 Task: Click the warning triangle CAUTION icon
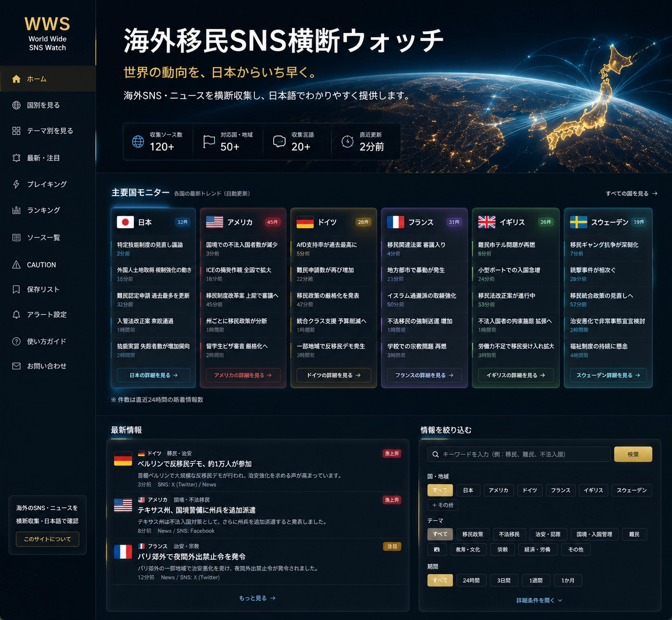(16, 265)
